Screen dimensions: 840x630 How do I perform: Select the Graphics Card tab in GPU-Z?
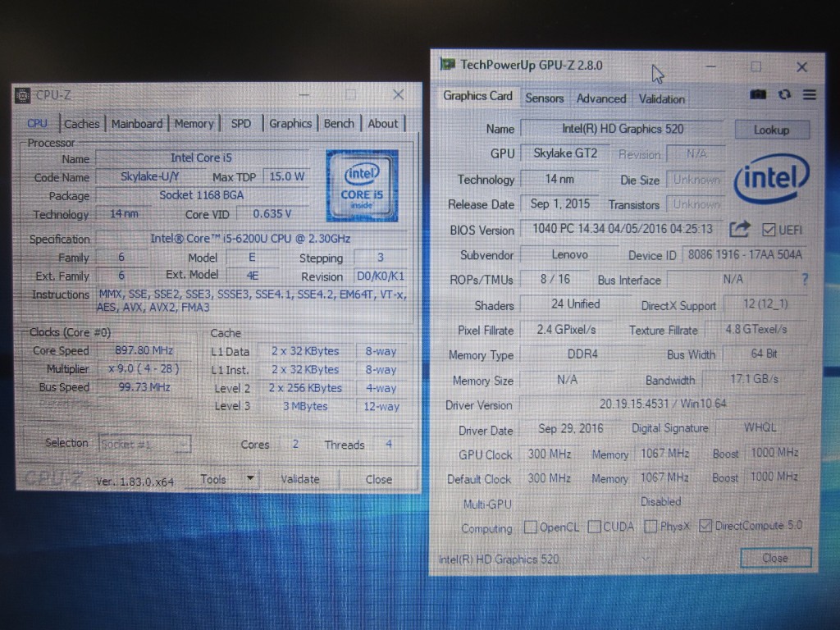pyautogui.click(x=478, y=97)
